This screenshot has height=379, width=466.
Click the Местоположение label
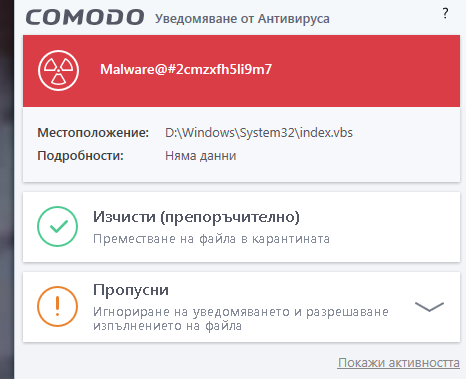(93, 133)
